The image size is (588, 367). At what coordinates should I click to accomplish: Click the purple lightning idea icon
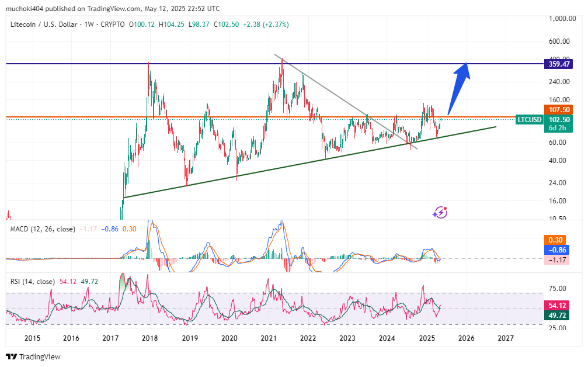440,213
